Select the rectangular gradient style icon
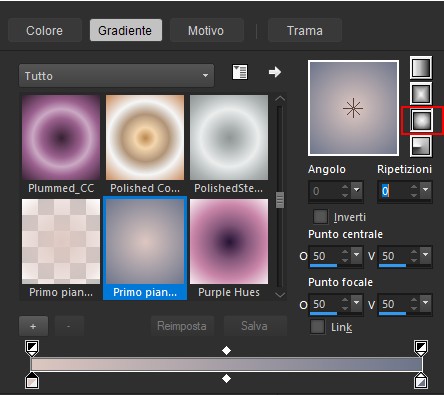444x395 pixels. click(421, 94)
